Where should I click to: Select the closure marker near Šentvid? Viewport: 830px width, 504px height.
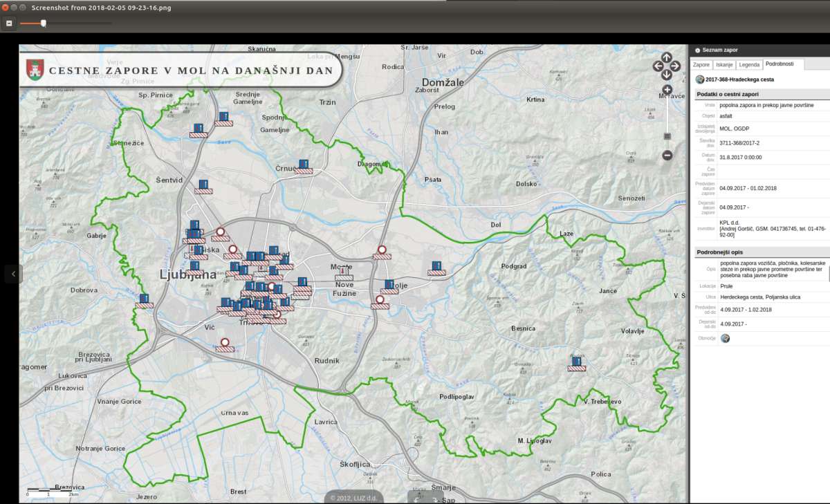tap(203, 187)
